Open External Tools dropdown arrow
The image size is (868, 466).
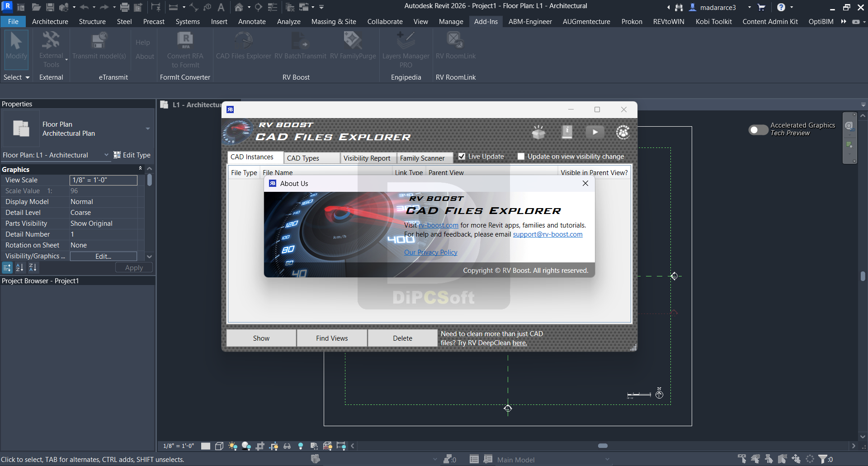click(66, 60)
